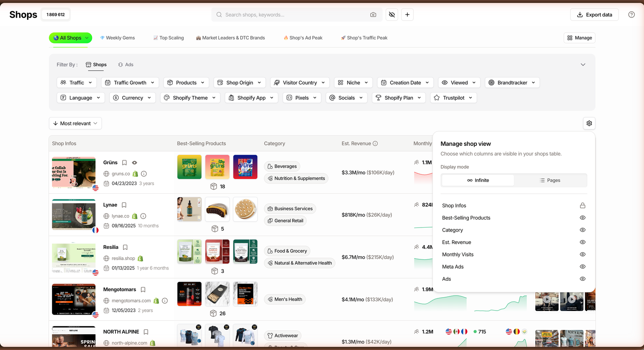Image resolution: width=644 pixels, height=350 pixels.
Task: Toggle Meta Ads column visibility
Action: [582, 267]
